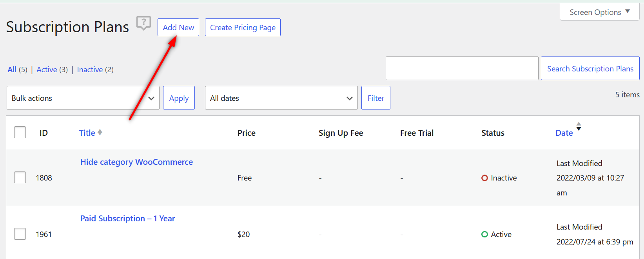Sort descending with the Date down arrow
This screenshot has height=259, width=644.
pos(579,129)
